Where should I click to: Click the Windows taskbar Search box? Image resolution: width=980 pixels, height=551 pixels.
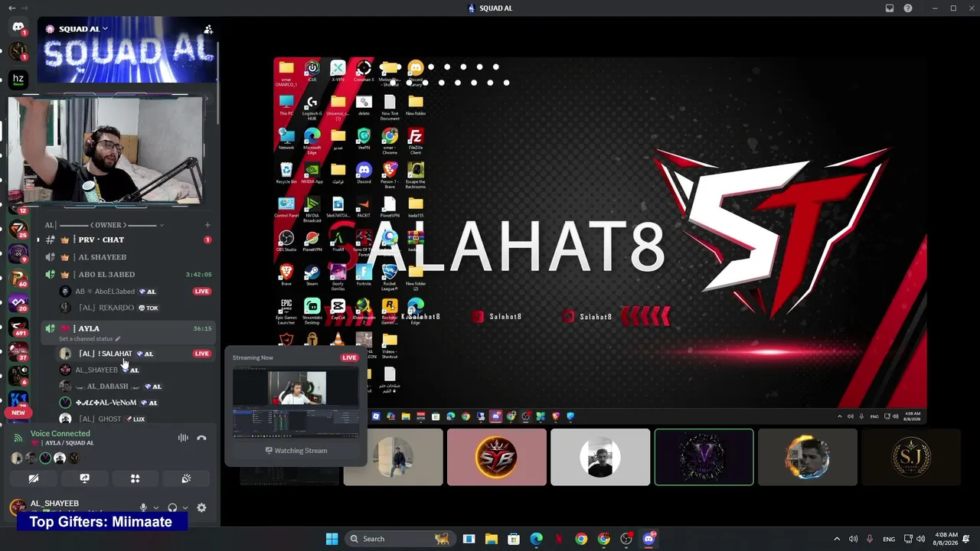[399, 539]
